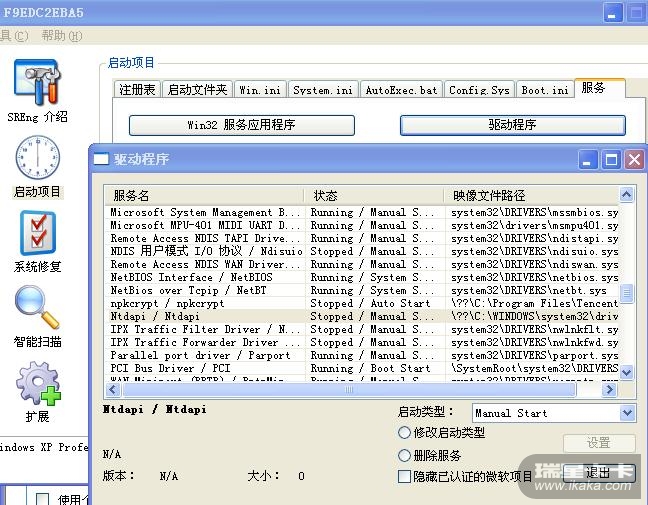The image size is (648, 505).
Task: Open the SREng 介绍 sidebar icon
Action: point(37,83)
